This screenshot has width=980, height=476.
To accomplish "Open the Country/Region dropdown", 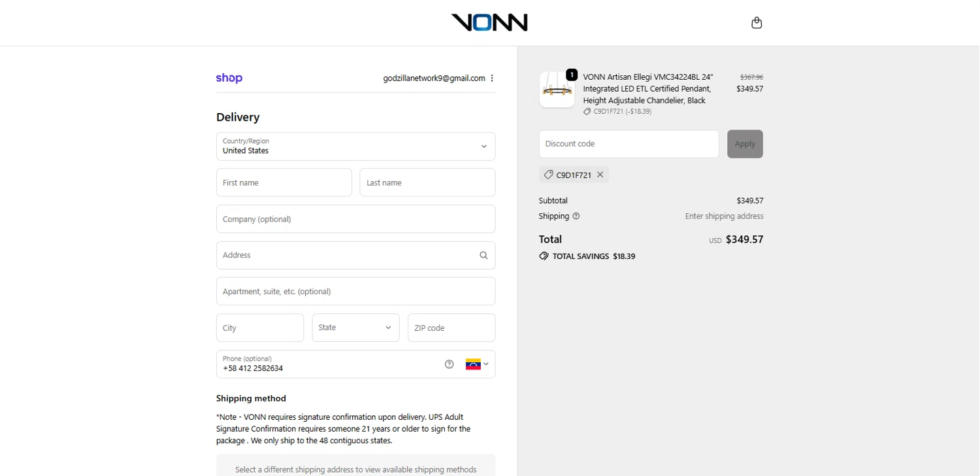I will pyautogui.click(x=355, y=146).
